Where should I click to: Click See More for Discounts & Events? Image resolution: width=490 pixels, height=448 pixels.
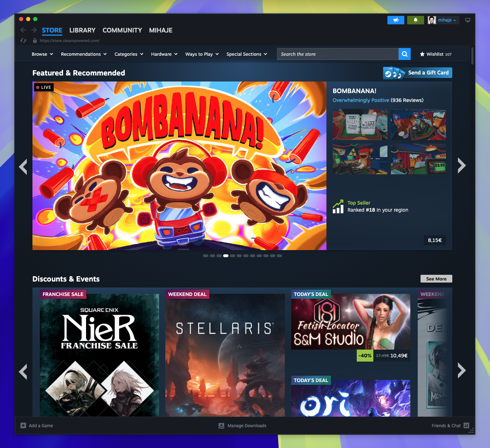click(436, 279)
